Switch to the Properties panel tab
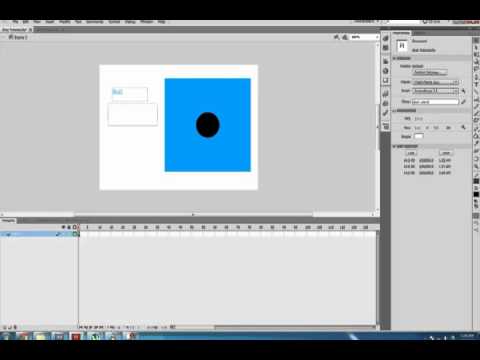Screen dimensions: 480x360 click(401, 33)
